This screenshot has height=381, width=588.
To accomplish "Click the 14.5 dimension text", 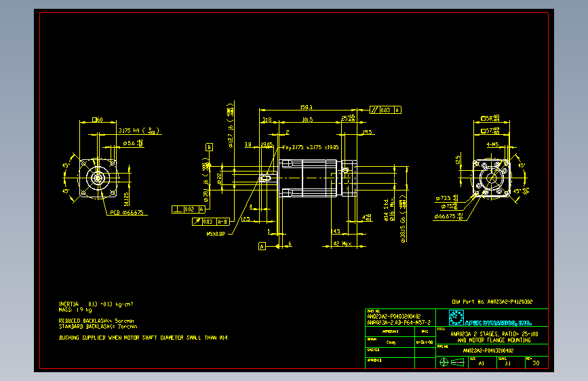I will [336, 231].
